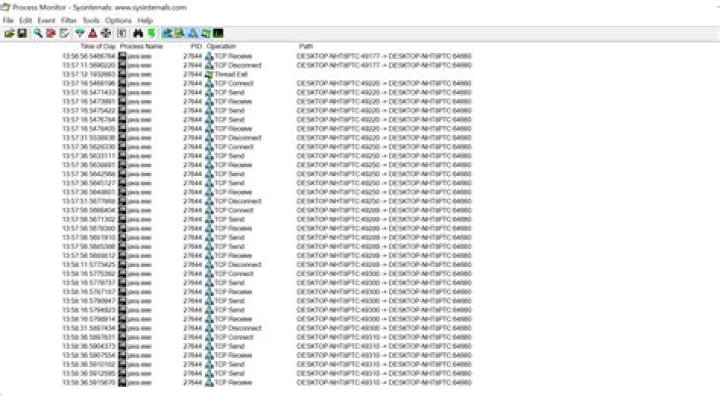Click the Open log file toolbar icon
This screenshot has width=720, height=396.
9,34
